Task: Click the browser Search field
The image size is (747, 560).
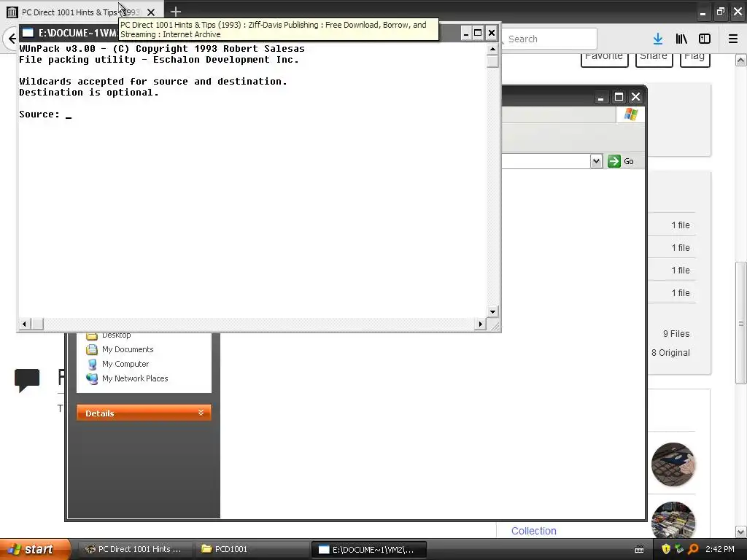Action: (549, 39)
